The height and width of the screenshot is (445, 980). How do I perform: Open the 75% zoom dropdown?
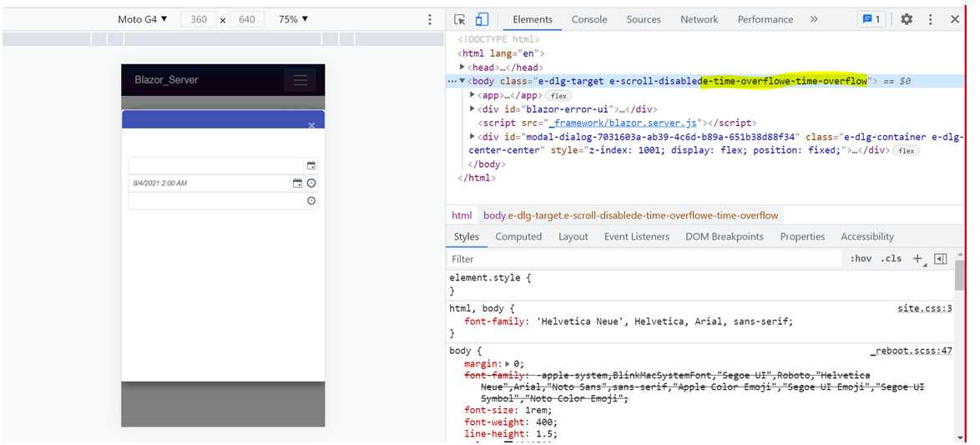pyautogui.click(x=293, y=19)
